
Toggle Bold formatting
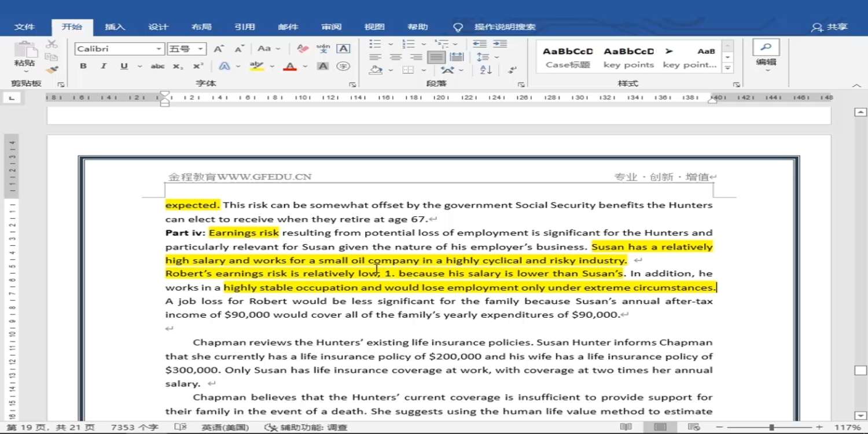click(83, 67)
